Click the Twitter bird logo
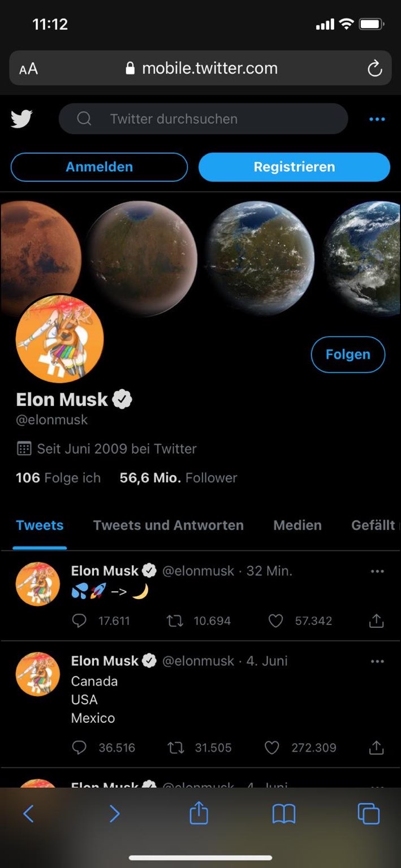Screen dimensions: 401x868 tap(21, 119)
